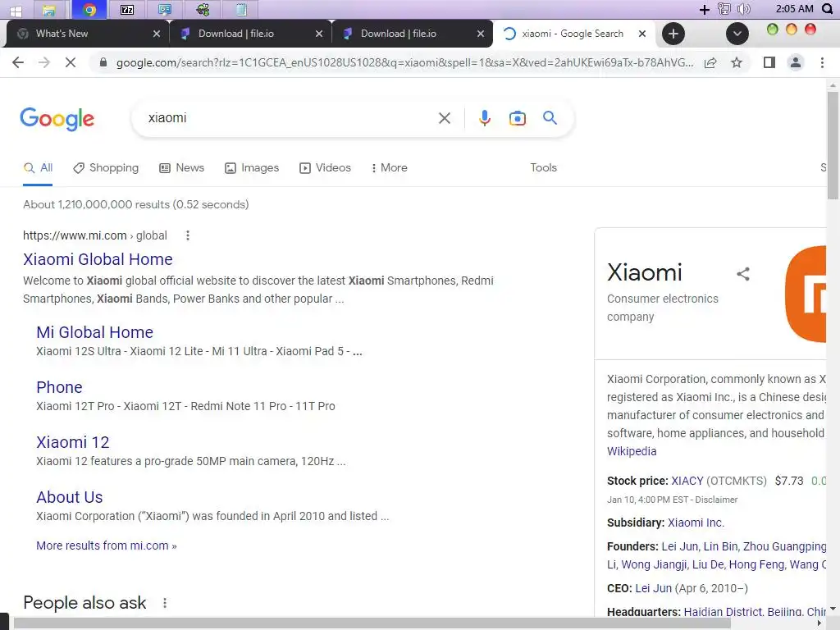This screenshot has width=840, height=630.
Task: Click More results from mi.com
Action: pyautogui.click(x=107, y=546)
